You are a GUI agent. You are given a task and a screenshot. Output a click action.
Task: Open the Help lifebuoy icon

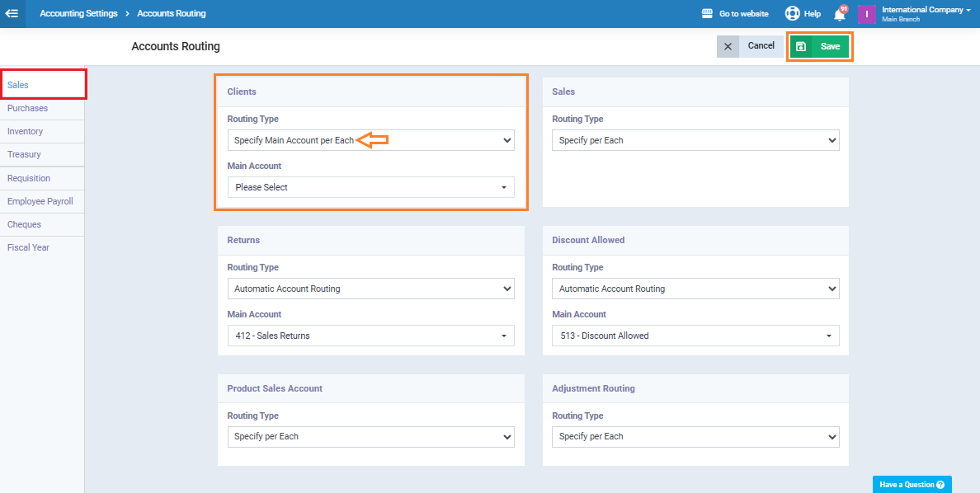(792, 14)
